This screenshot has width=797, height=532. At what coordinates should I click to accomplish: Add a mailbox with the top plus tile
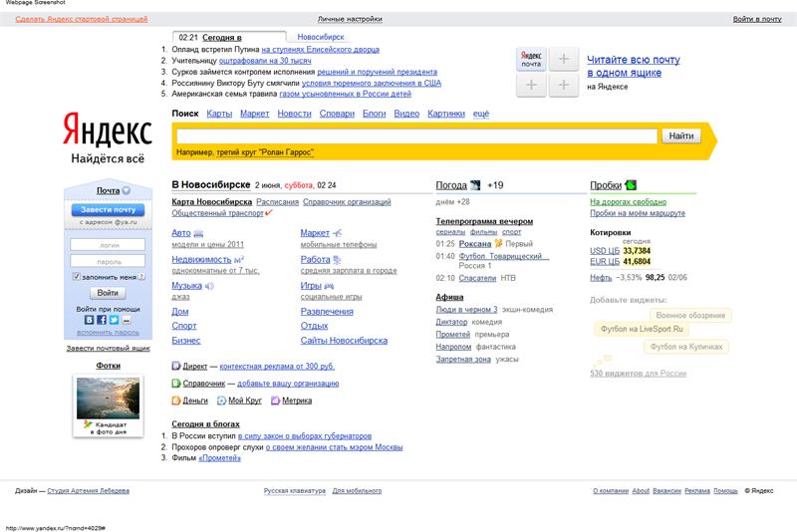tap(564, 59)
